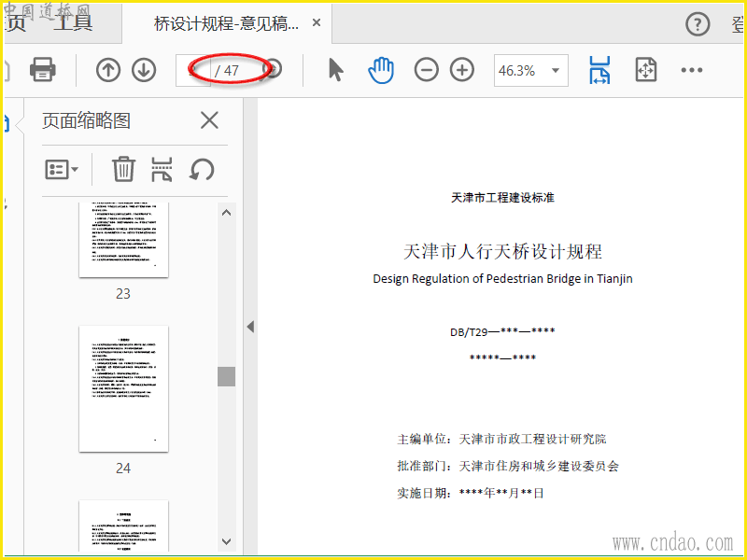
Task: Go to previous page arrow
Action: 108,70
